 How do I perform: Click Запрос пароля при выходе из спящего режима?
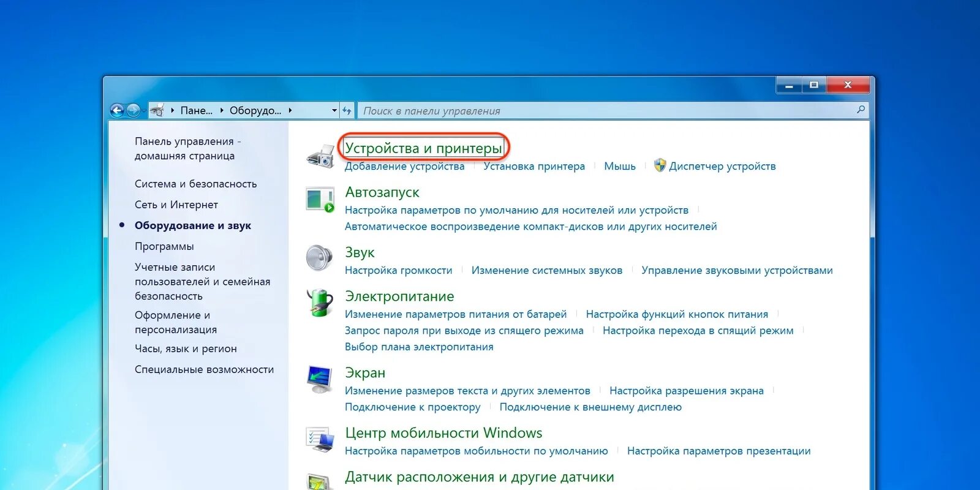pyautogui.click(x=464, y=331)
